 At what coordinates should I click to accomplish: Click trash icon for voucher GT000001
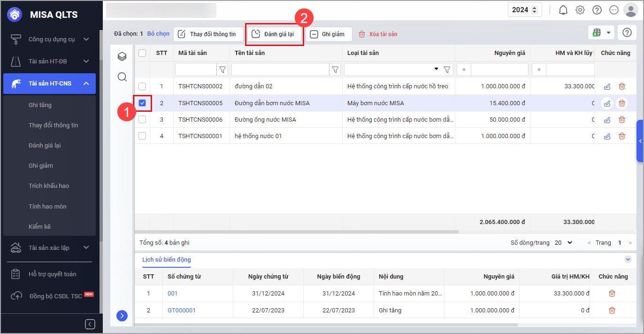(612, 310)
